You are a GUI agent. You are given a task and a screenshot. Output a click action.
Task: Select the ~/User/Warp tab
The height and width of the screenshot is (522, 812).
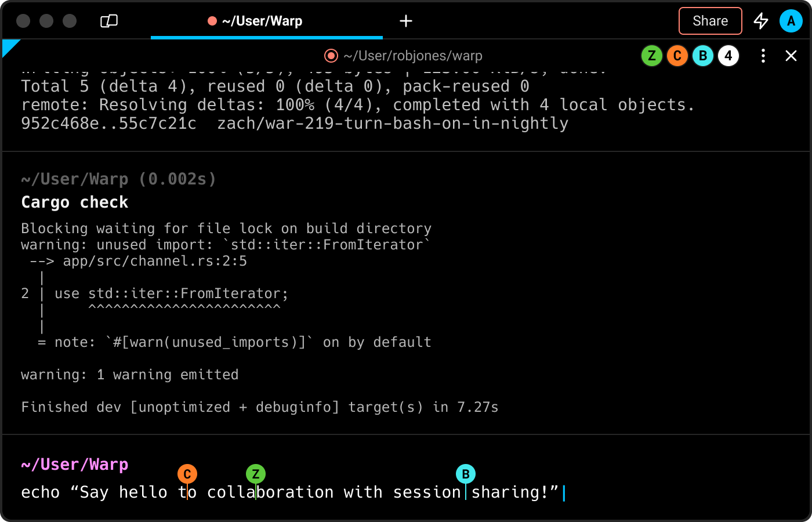tap(262, 21)
